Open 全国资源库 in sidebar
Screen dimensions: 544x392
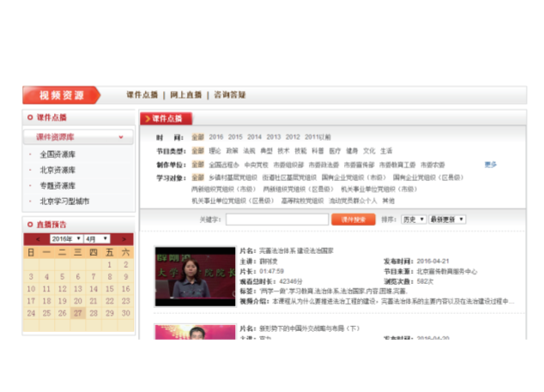coord(57,154)
